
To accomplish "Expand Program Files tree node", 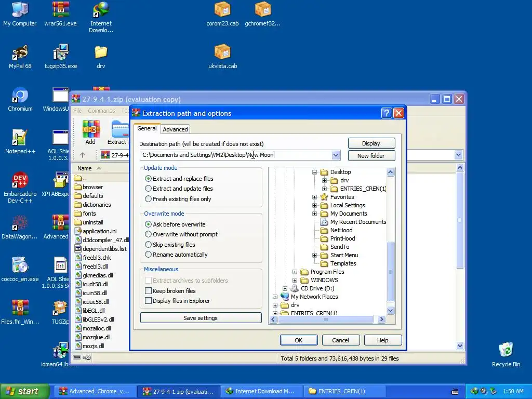I will 295,272.
